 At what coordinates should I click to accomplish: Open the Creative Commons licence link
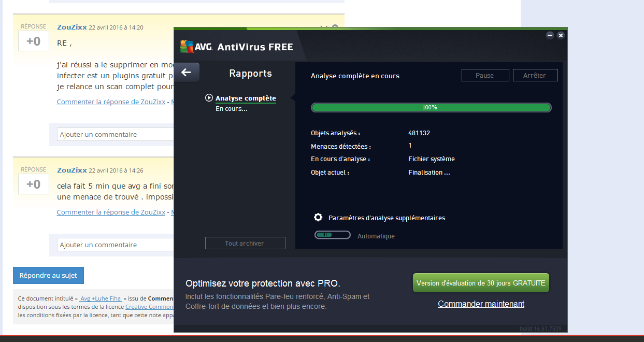149,307
